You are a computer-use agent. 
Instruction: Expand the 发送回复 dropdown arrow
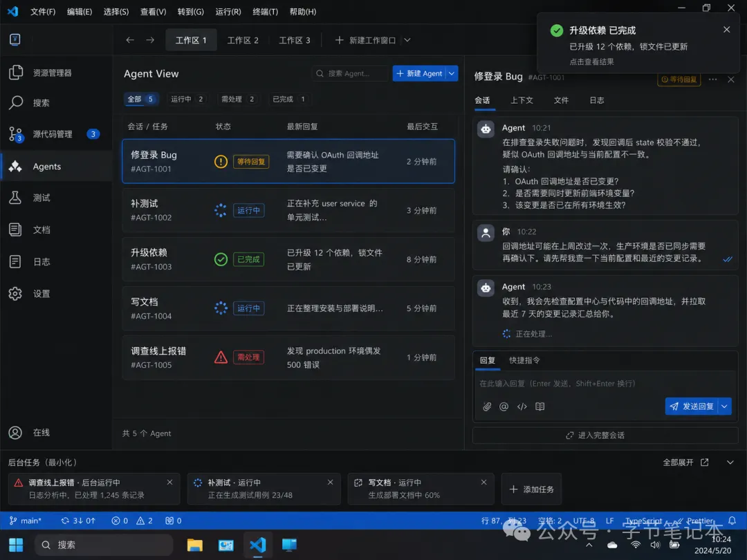[x=725, y=407]
